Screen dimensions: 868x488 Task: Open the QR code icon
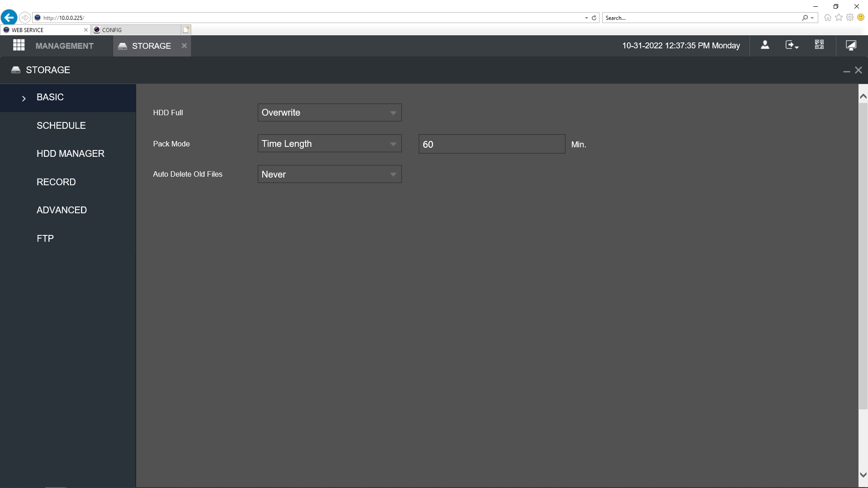point(819,45)
